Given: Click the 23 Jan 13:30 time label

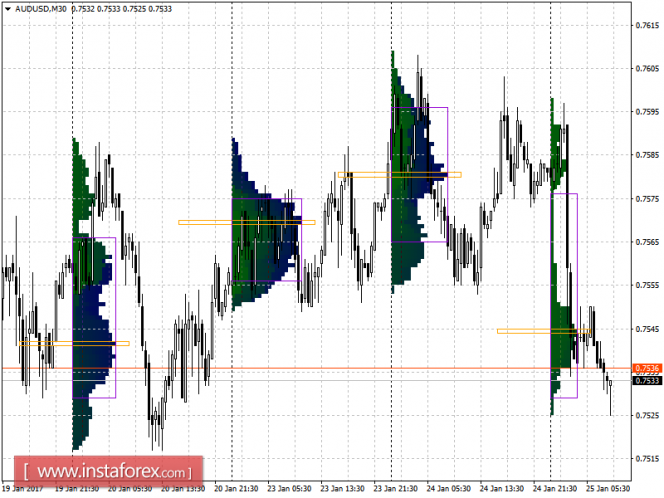Looking at the screenshot, I should click(x=342, y=489).
